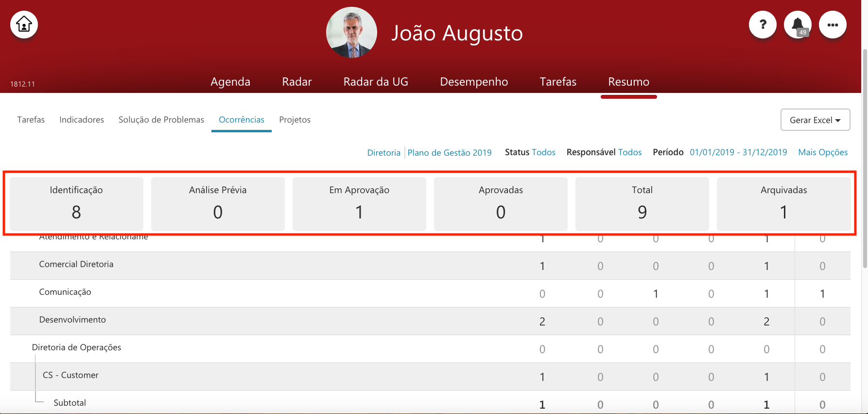
Task: Click the Aprovadas summary card
Action: pyautogui.click(x=501, y=204)
